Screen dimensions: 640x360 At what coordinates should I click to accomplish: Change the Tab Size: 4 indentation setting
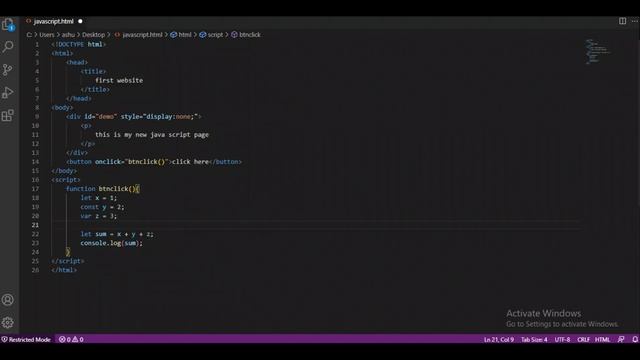tap(534, 339)
